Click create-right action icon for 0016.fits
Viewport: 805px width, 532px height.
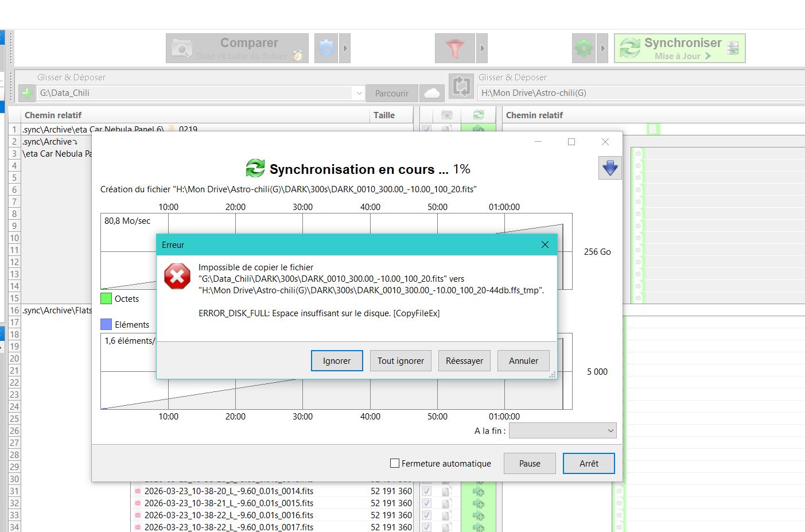[x=478, y=515]
